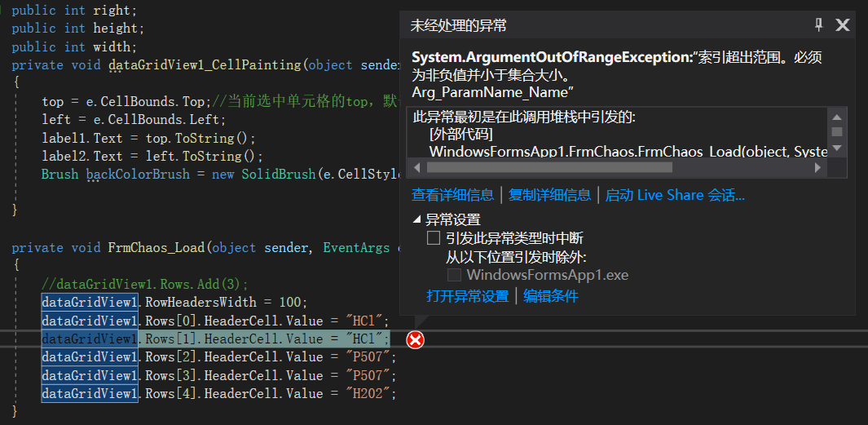This screenshot has width=868, height=425.
Task: Click the Rows[3].HeaderCell.Value code line
Action: (x=220, y=376)
